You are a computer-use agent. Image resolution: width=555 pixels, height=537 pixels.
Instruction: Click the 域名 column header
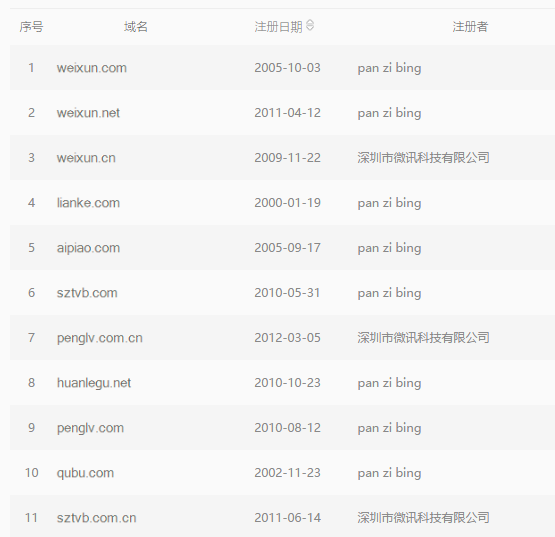click(136, 27)
